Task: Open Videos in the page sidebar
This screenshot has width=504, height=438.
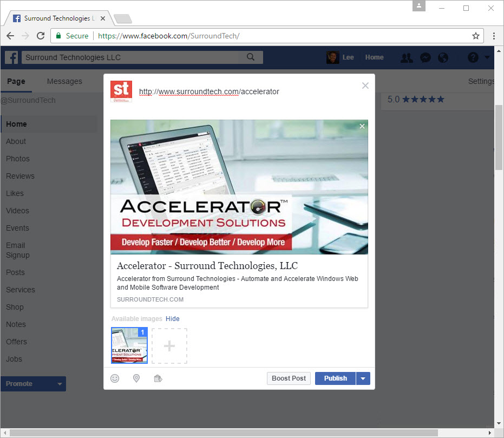Action: (x=17, y=211)
